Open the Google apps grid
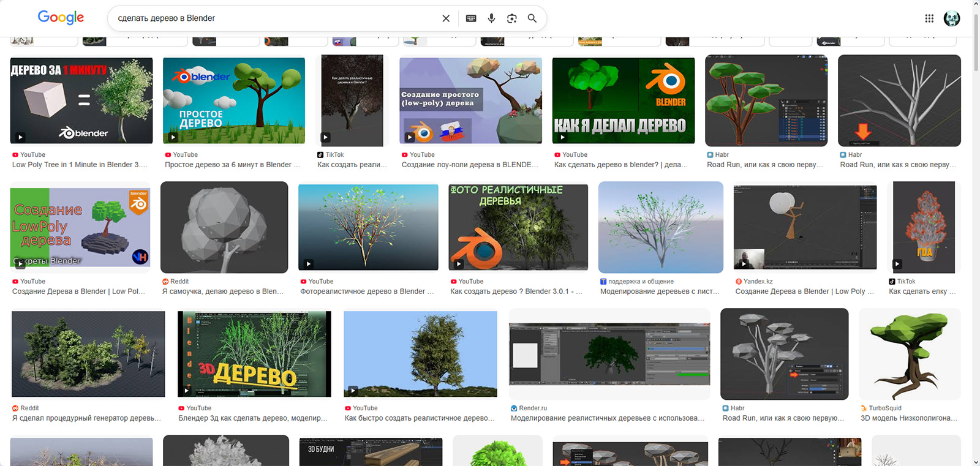The width and height of the screenshot is (980, 466). tap(929, 18)
